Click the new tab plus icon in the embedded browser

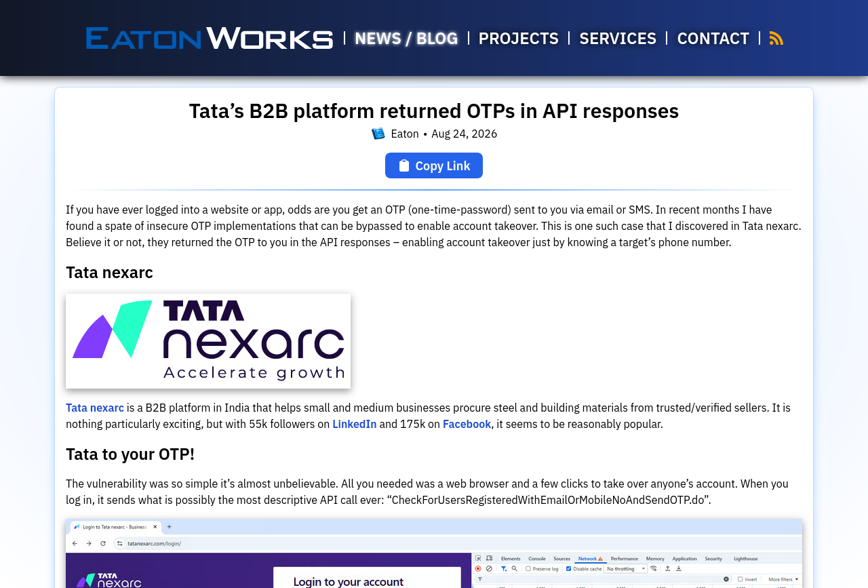[169, 526]
